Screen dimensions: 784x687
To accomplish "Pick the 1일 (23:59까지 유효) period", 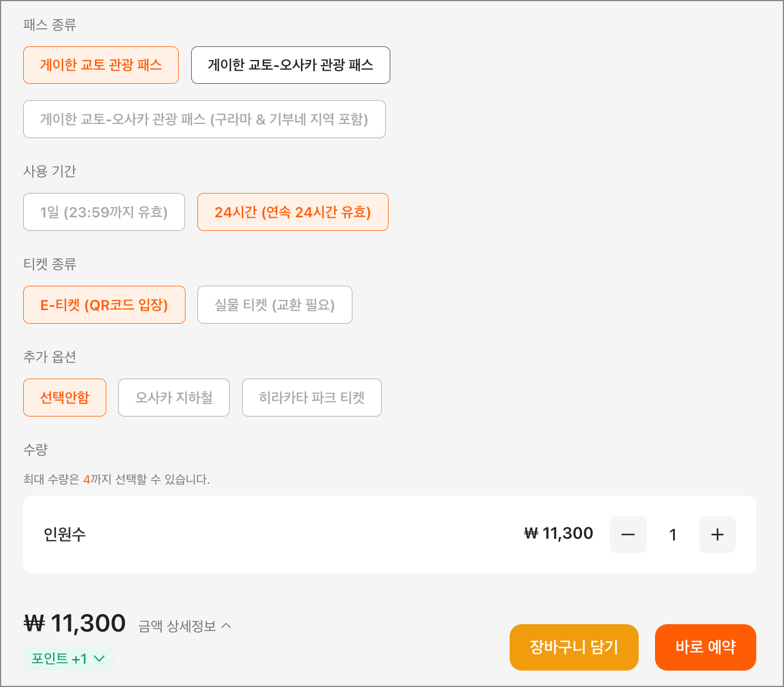I will (x=104, y=212).
